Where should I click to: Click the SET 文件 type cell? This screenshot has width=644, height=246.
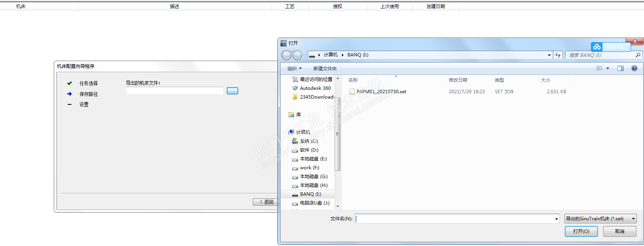(504, 91)
